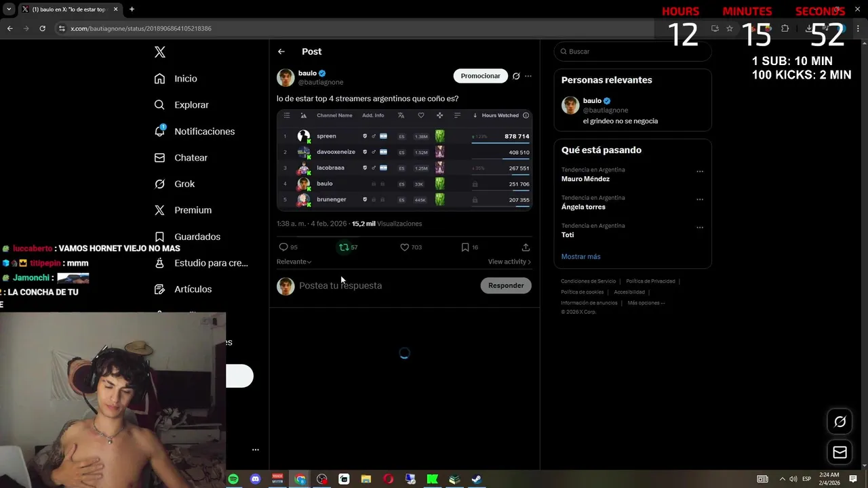Image resolution: width=868 pixels, height=488 pixels.
Task: Open Premium in sidebar
Action: click(182, 210)
